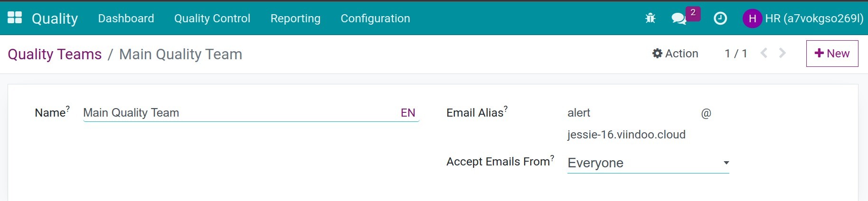Image resolution: width=868 pixels, height=201 pixels.
Task: Create a New quality team
Action: [832, 54]
